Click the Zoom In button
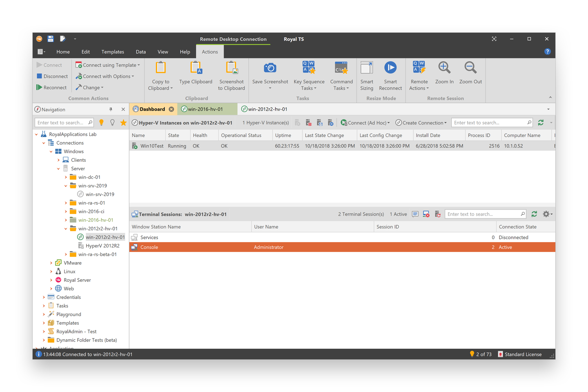This screenshot has height=392, width=588. 444,76
